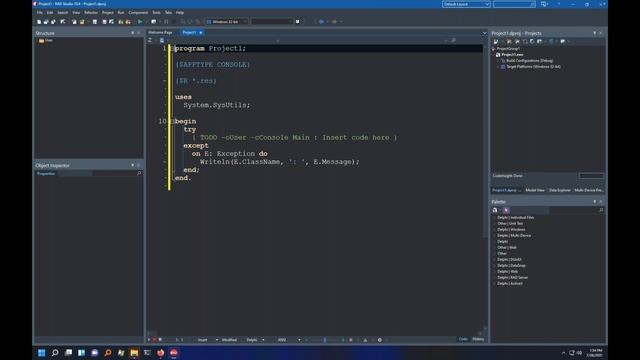The width and height of the screenshot is (640, 360).
Task: Expand Build Configurations (Debug) node
Action: click(x=499, y=61)
